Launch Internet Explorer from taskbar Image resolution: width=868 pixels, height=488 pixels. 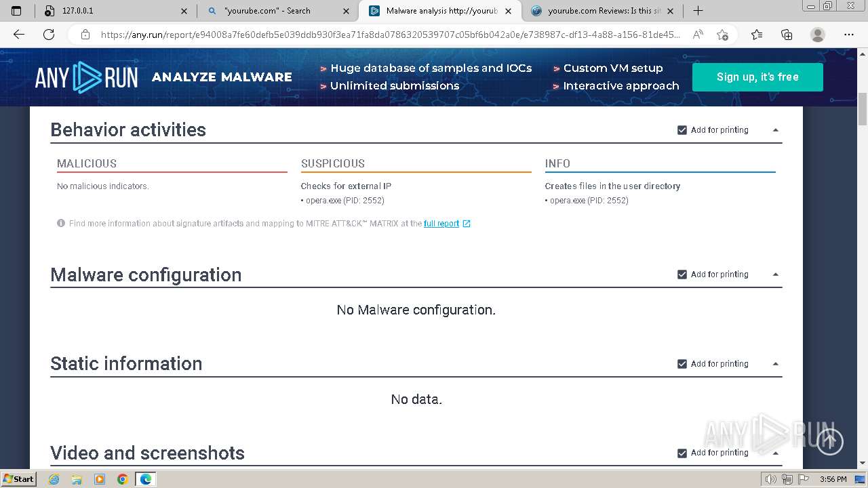click(54, 479)
